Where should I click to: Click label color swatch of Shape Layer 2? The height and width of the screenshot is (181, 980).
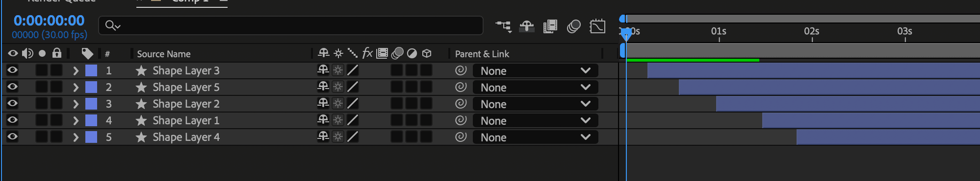coord(91,104)
